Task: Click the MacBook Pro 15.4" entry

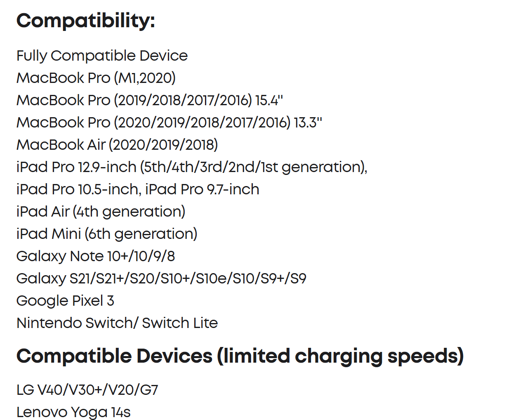Action: tap(149, 100)
